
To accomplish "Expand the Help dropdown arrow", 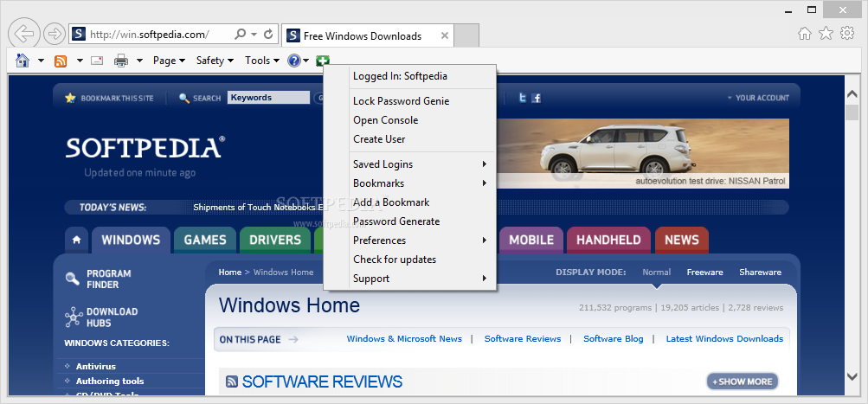I will (306, 61).
